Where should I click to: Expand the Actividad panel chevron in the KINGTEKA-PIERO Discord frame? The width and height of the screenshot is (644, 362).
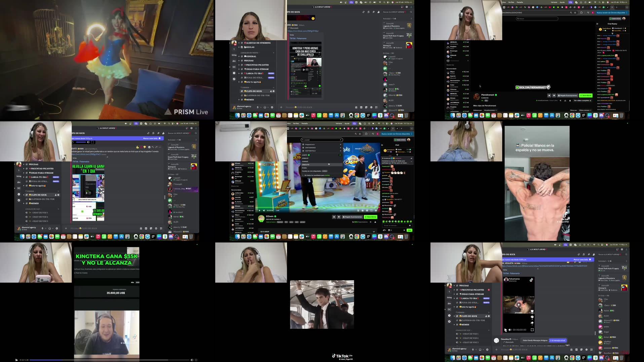(411, 19)
